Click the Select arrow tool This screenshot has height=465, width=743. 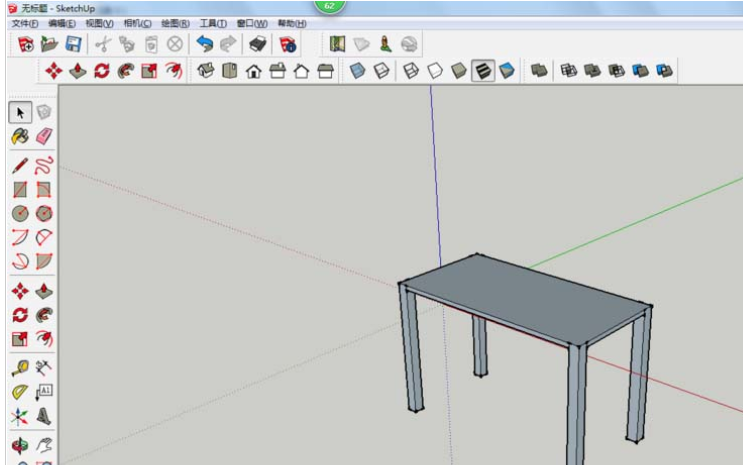[21, 111]
